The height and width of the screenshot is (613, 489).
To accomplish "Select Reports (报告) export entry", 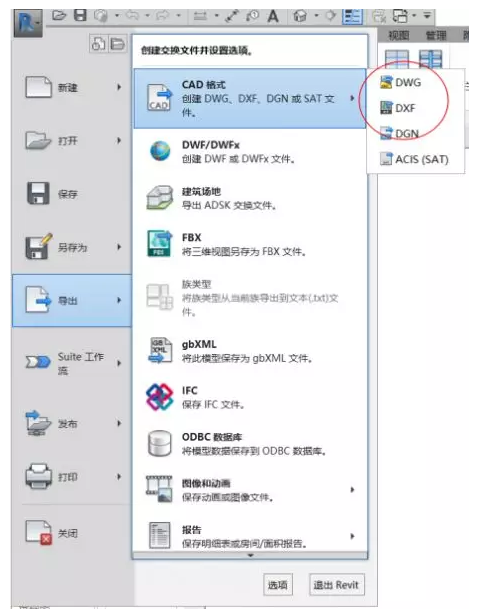I will [250, 536].
